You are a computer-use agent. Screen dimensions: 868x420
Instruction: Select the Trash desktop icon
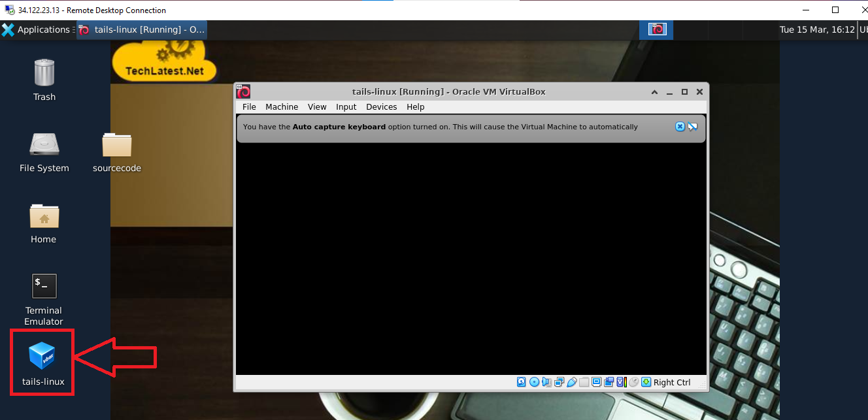pyautogui.click(x=44, y=80)
